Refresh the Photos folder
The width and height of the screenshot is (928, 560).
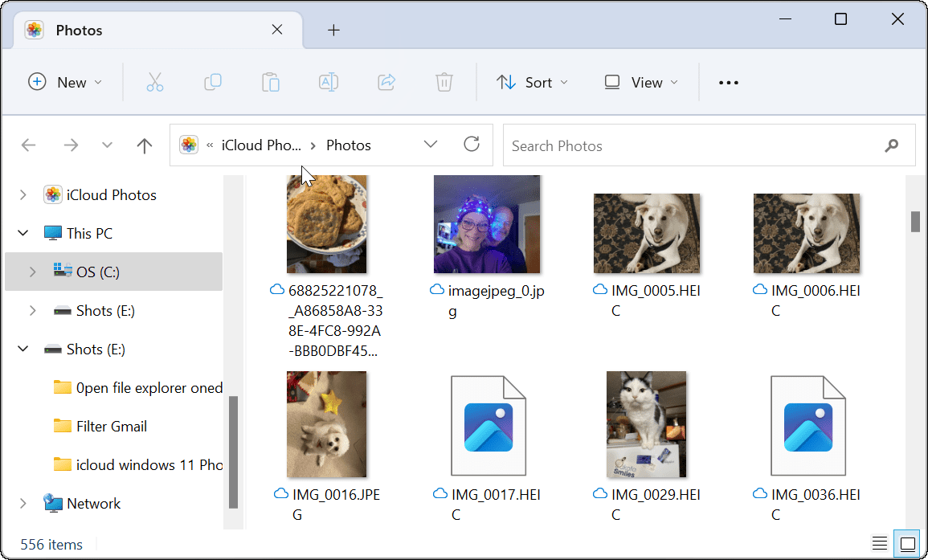click(472, 144)
